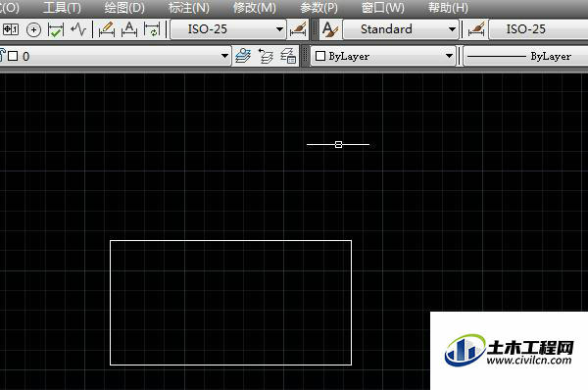Image resolution: width=588 pixels, height=390 pixels.
Task: Click the Layer Previous icon
Action: 266,56
